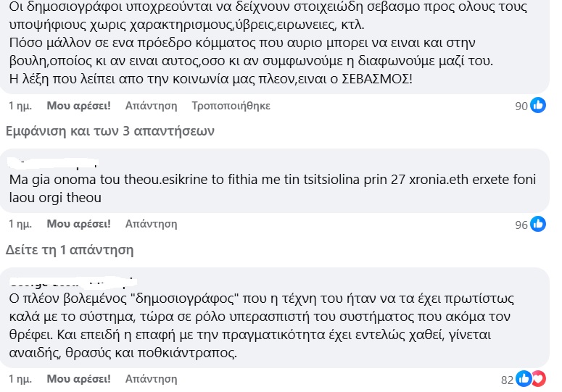Click the thumbs-up reaction icon next to 96
Viewport: 562px width, 392px height.
538,225
